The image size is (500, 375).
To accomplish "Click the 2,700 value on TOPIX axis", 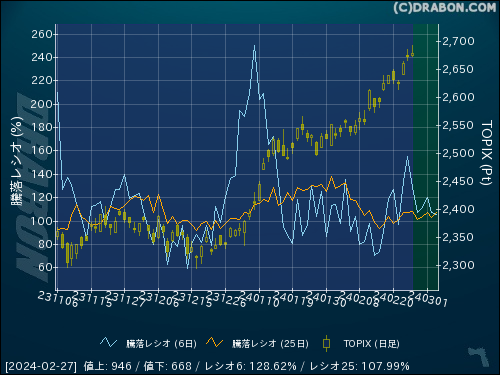I will tap(458, 41).
